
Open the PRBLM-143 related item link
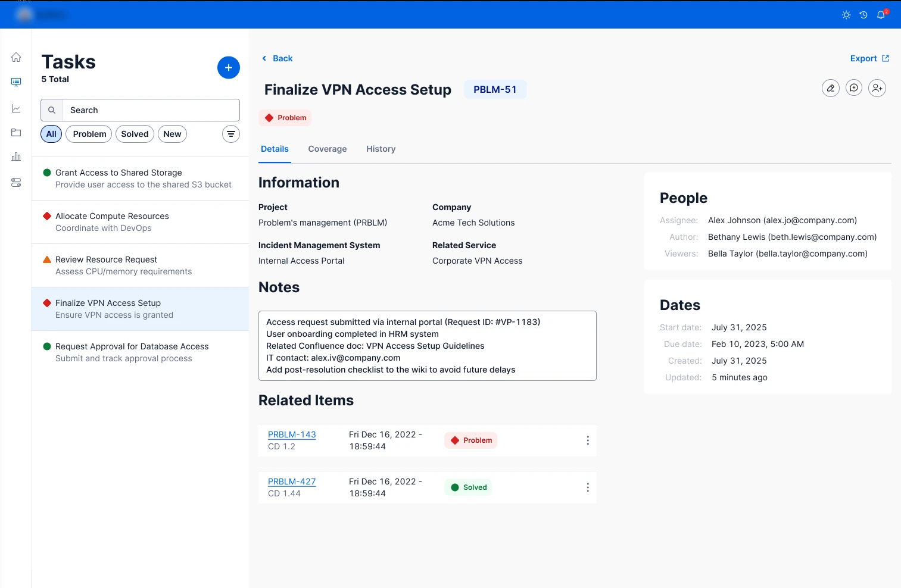point(292,434)
